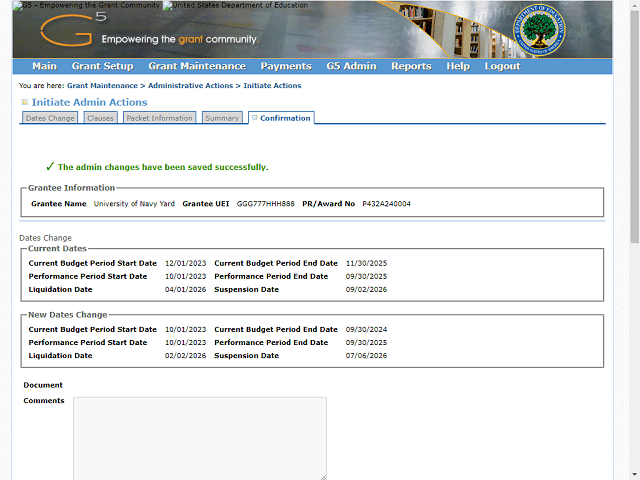Open the Help menu
The width and height of the screenshot is (640, 480).
(458, 66)
